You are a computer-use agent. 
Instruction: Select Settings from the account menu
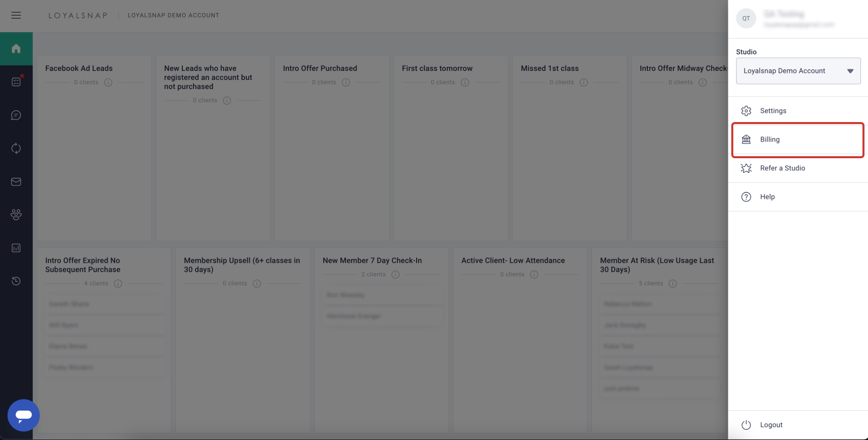point(773,111)
